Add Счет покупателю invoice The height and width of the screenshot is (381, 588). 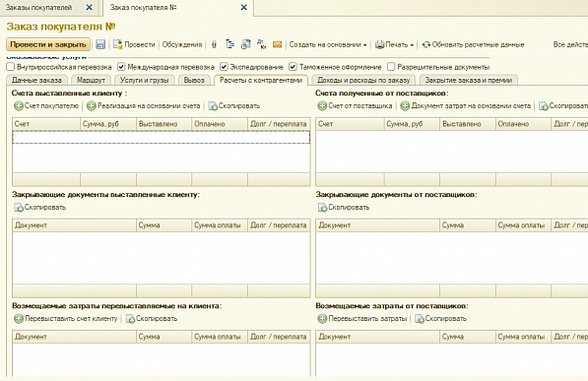pyautogui.click(x=46, y=105)
